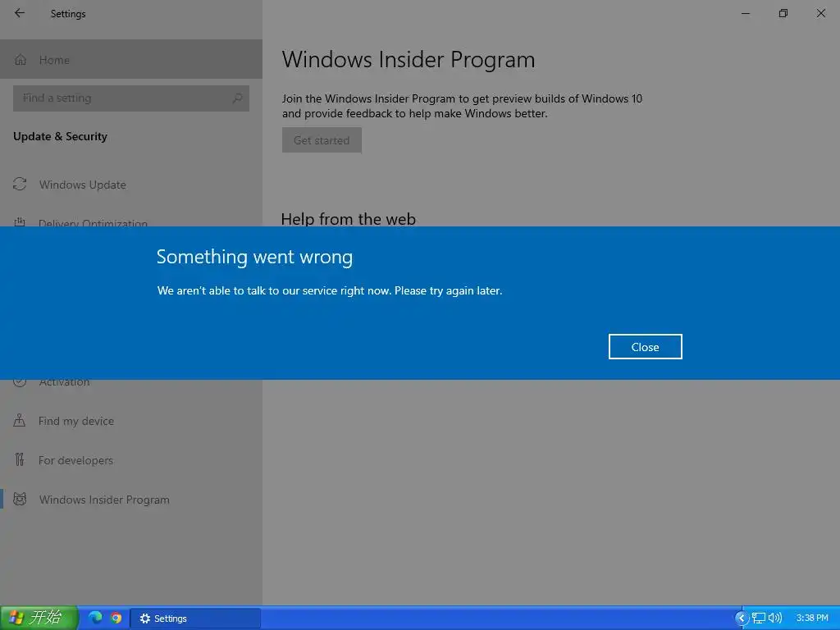Launch Google Chrome from taskbar
840x630 pixels.
point(116,618)
